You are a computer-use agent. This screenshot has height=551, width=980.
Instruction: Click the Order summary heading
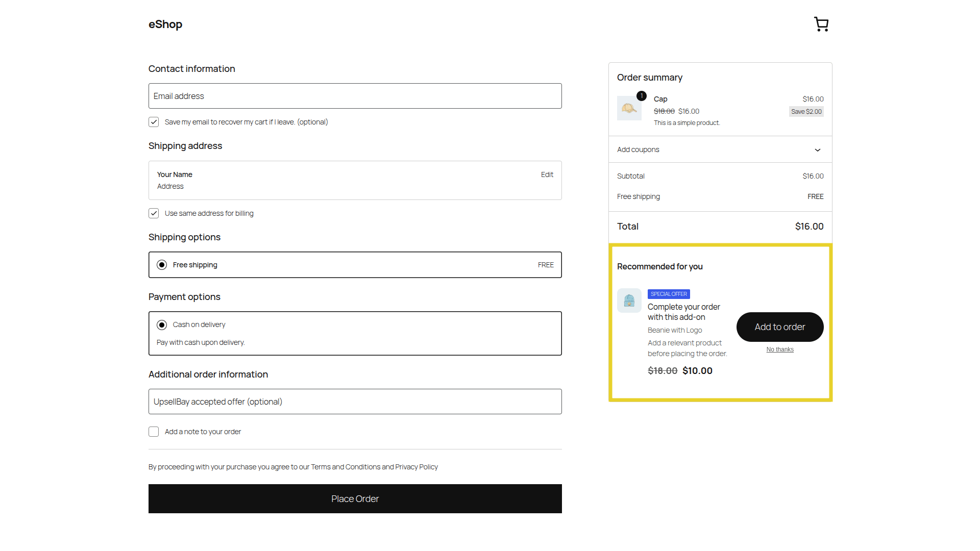click(650, 78)
